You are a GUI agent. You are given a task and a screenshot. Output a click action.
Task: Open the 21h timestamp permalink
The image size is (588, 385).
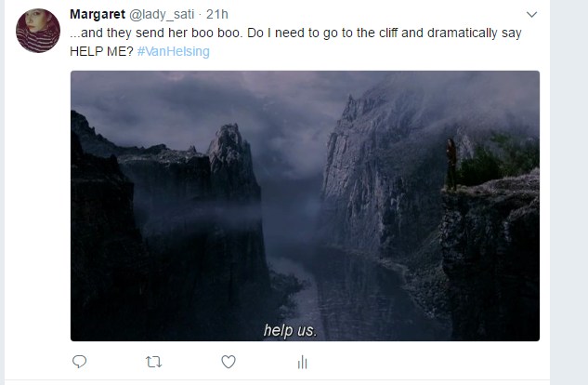(217, 14)
